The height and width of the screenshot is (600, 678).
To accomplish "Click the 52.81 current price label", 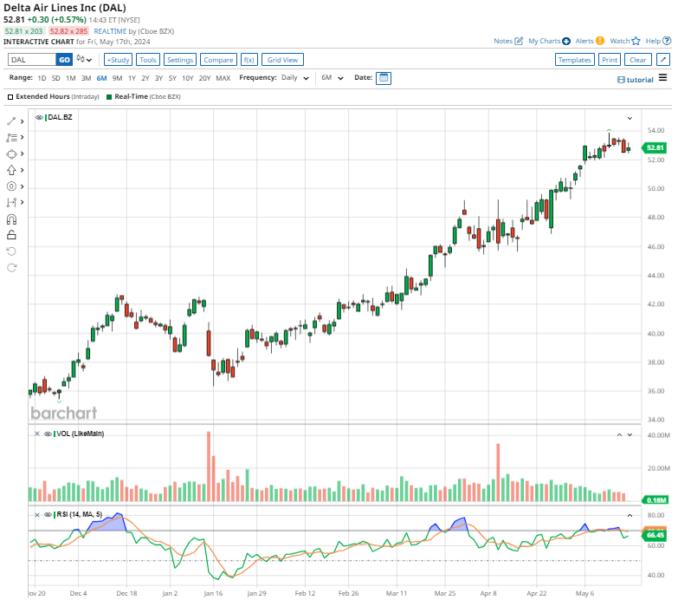I will click(654, 148).
